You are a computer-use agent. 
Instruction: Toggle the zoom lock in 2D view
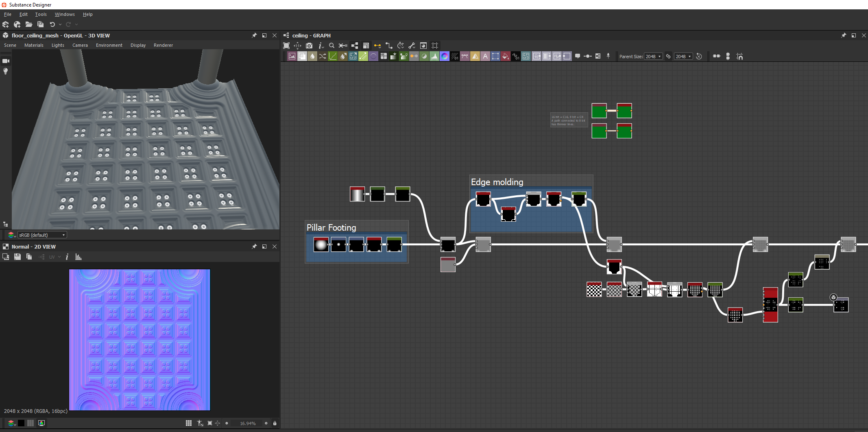(275, 423)
